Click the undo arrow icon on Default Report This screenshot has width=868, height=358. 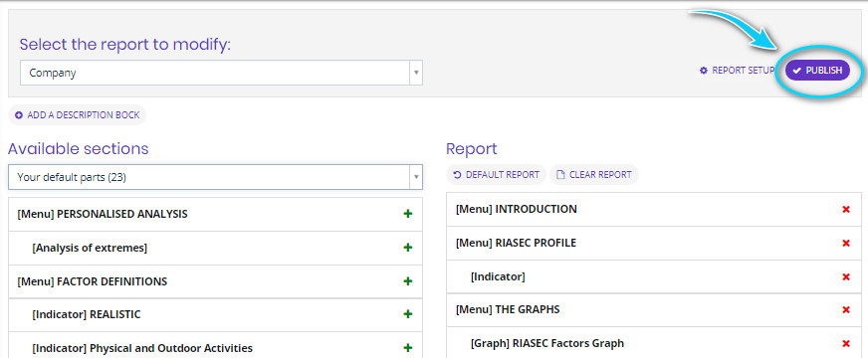(x=457, y=175)
